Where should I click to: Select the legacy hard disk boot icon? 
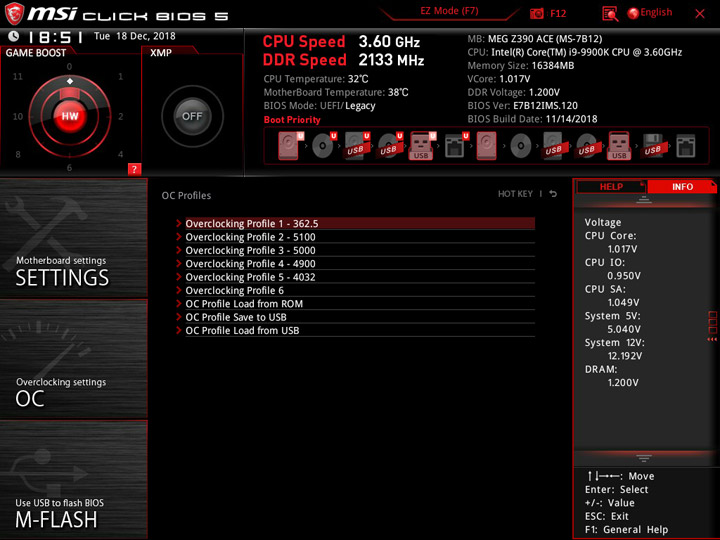point(486,146)
